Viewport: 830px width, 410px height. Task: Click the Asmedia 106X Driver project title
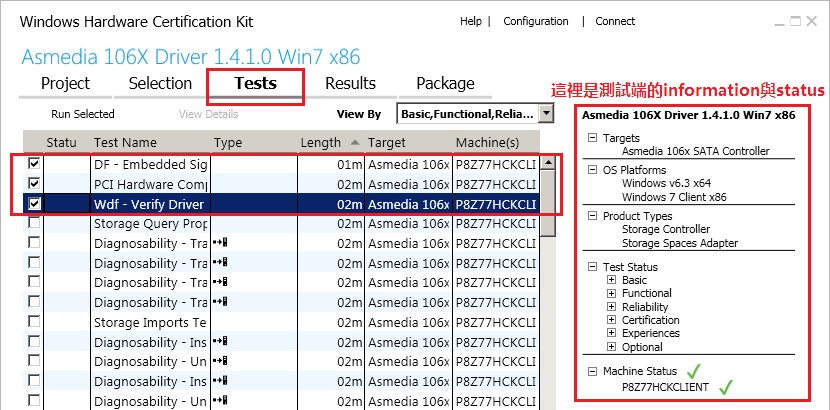click(x=191, y=56)
